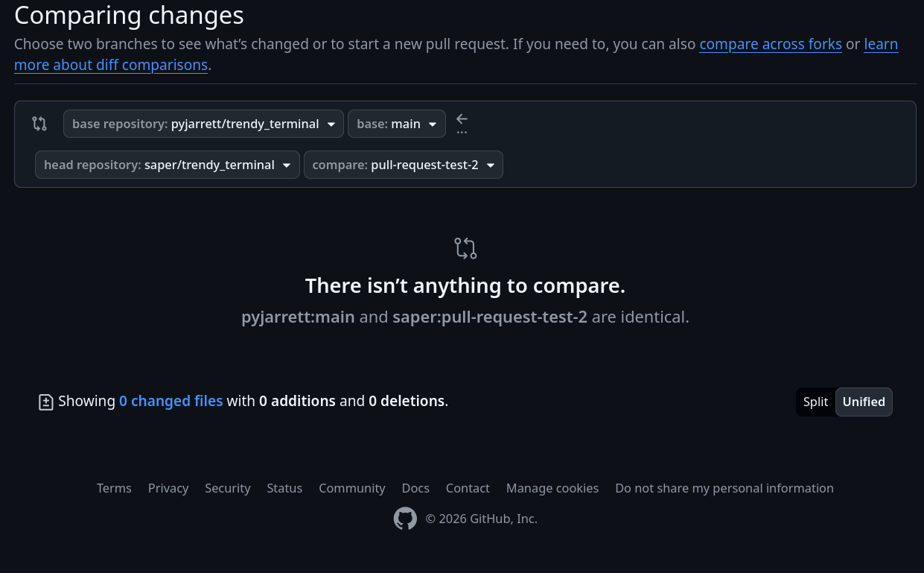Viewport: 924px width, 573px height.
Task: Open the compare across forks link
Action: pyautogui.click(x=770, y=44)
